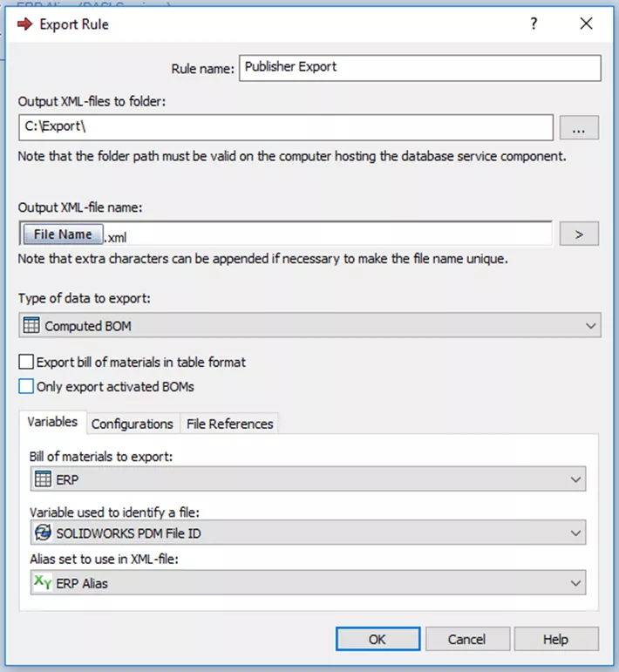The image size is (619, 672).
Task: Click the red arrow Export Rule title icon
Action: [x=25, y=24]
